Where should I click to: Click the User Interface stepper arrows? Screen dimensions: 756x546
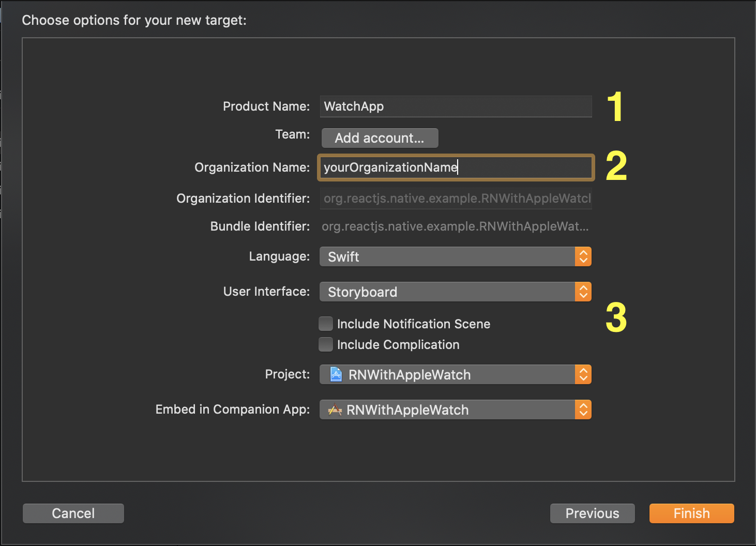point(583,292)
